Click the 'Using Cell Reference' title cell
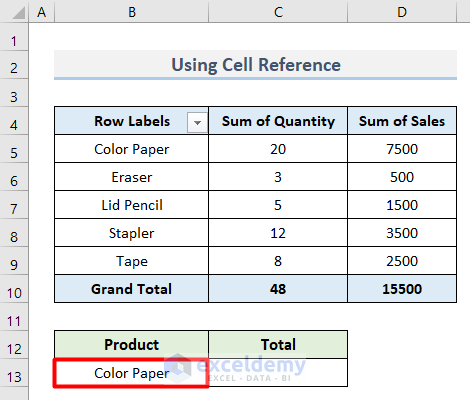This screenshot has height=400, width=470. (x=255, y=65)
